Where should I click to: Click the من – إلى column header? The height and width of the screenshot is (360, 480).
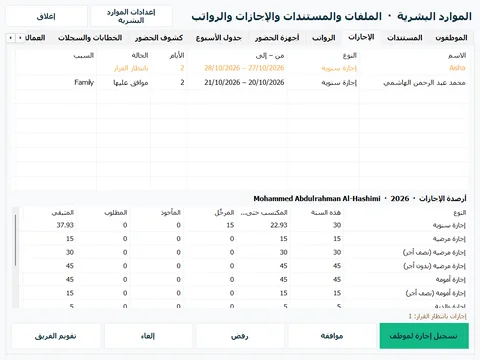(237, 55)
